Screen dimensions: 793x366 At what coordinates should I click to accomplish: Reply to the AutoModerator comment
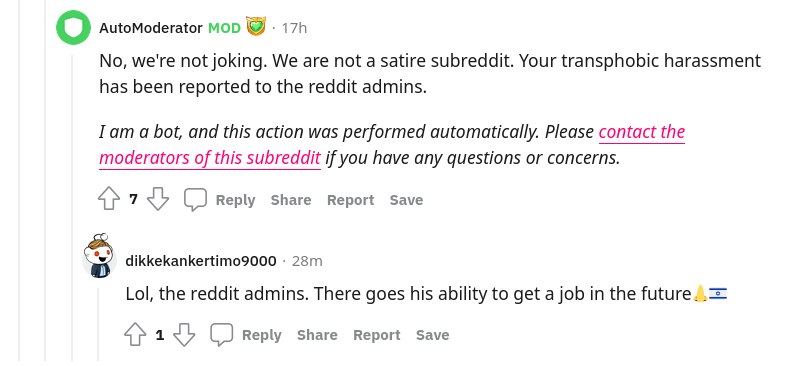(236, 200)
